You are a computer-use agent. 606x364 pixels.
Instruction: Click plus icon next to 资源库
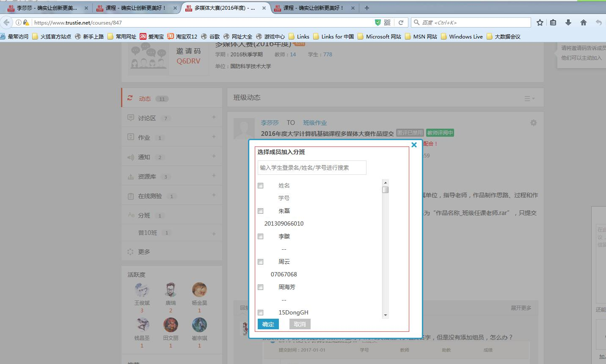[214, 176]
